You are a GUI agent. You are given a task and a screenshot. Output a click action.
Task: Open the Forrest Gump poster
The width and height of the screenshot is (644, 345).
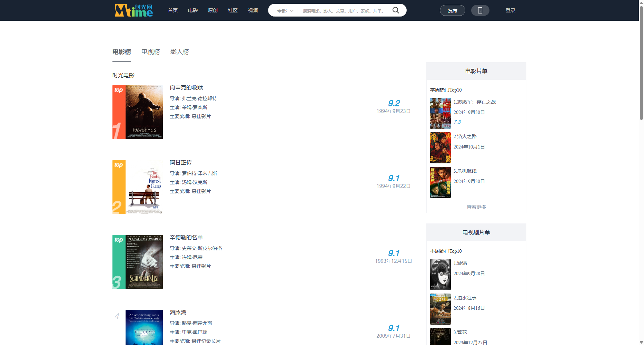[144, 187]
